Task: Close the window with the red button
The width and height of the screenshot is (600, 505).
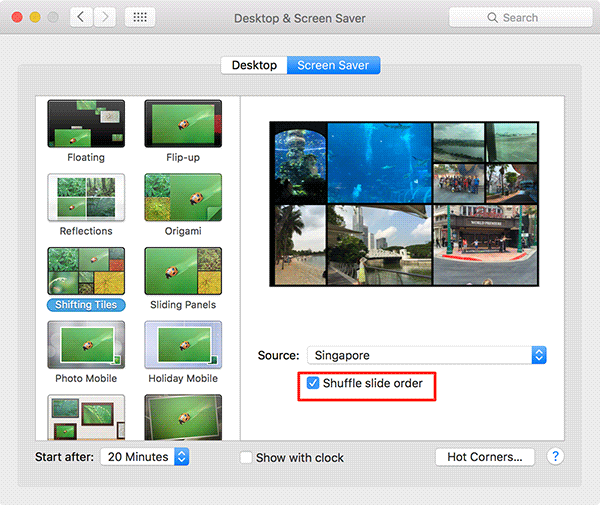Action: coord(17,17)
